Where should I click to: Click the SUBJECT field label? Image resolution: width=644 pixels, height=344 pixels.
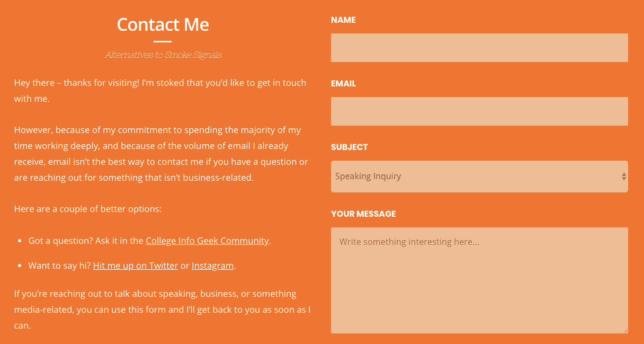click(x=349, y=147)
